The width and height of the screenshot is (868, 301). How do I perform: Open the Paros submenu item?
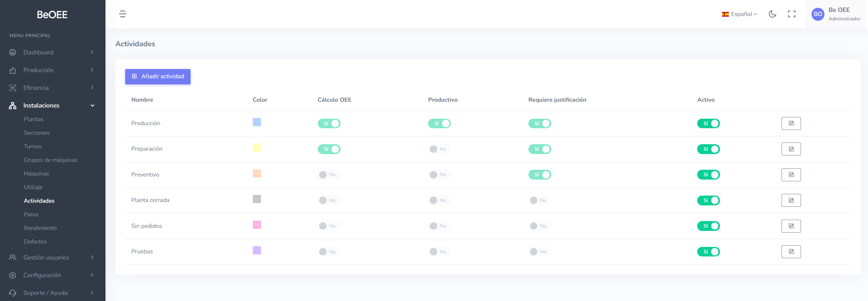click(x=31, y=214)
